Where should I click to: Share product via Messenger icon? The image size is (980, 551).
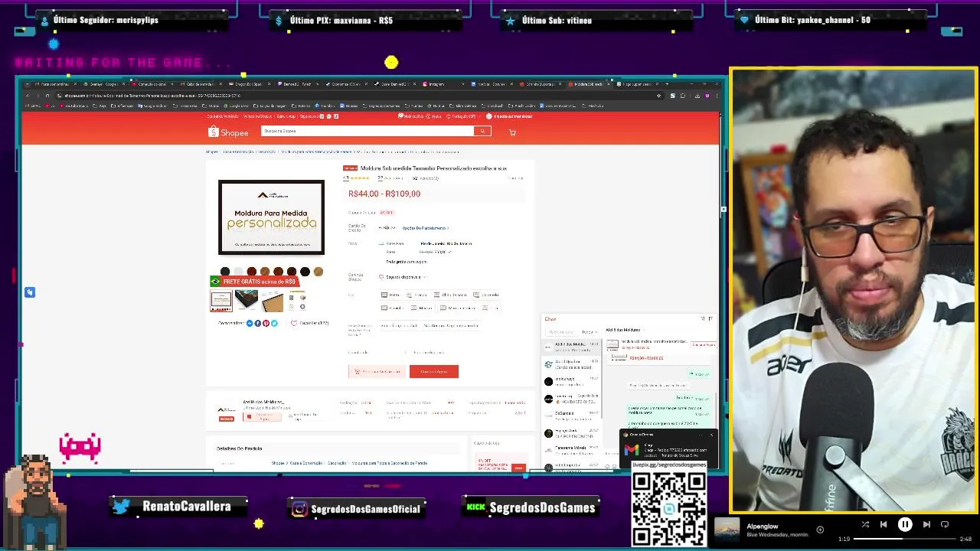coord(250,323)
